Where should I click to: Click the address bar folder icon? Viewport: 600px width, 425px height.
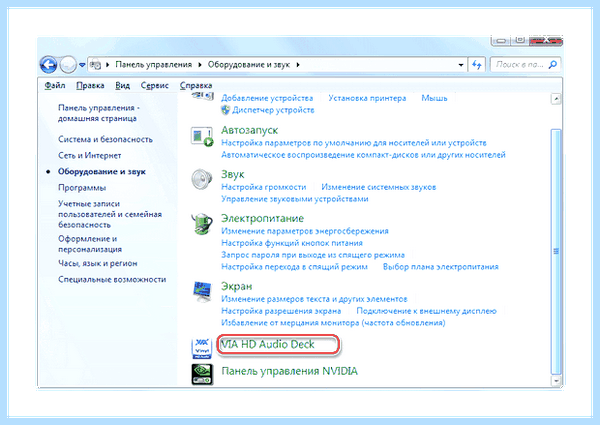(95, 65)
